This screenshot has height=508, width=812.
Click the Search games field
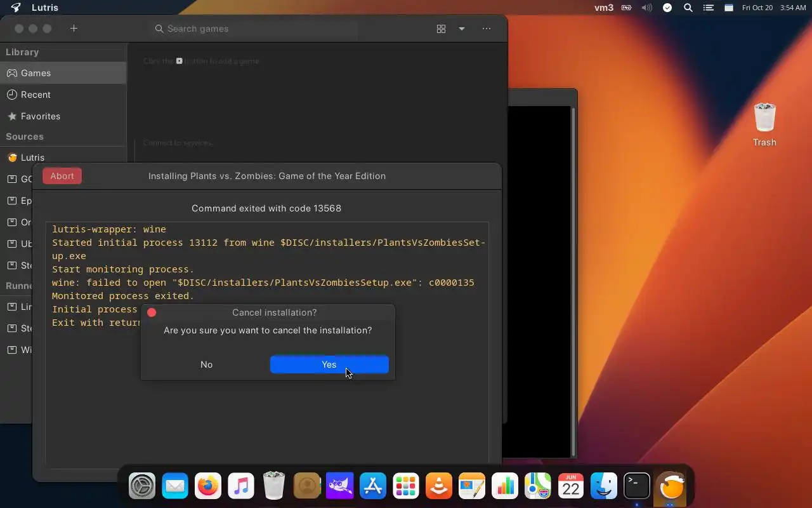click(254, 29)
